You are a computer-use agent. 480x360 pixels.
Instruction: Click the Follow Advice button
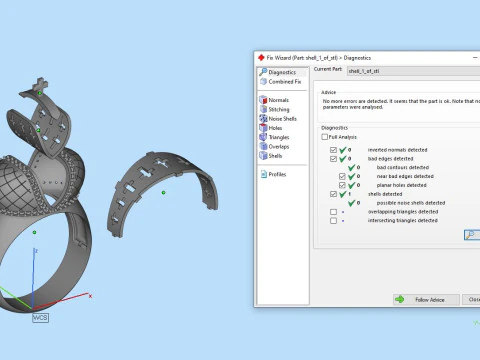(426, 299)
